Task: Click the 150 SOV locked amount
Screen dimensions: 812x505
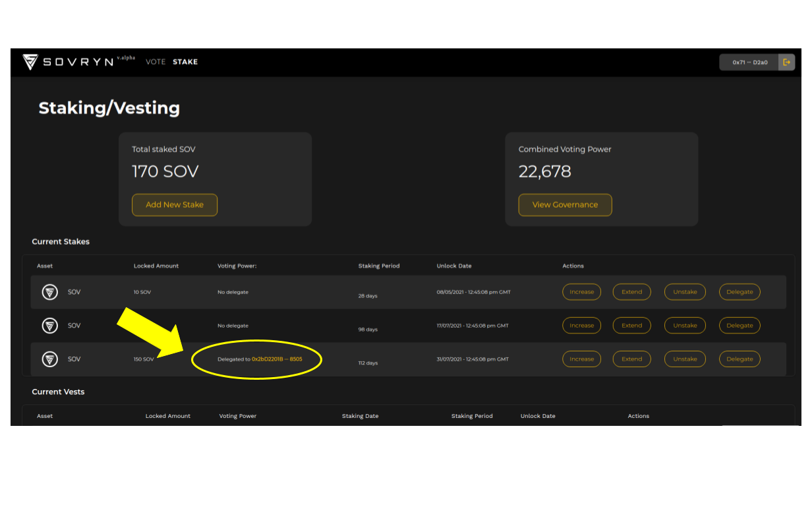Action: tap(144, 359)
